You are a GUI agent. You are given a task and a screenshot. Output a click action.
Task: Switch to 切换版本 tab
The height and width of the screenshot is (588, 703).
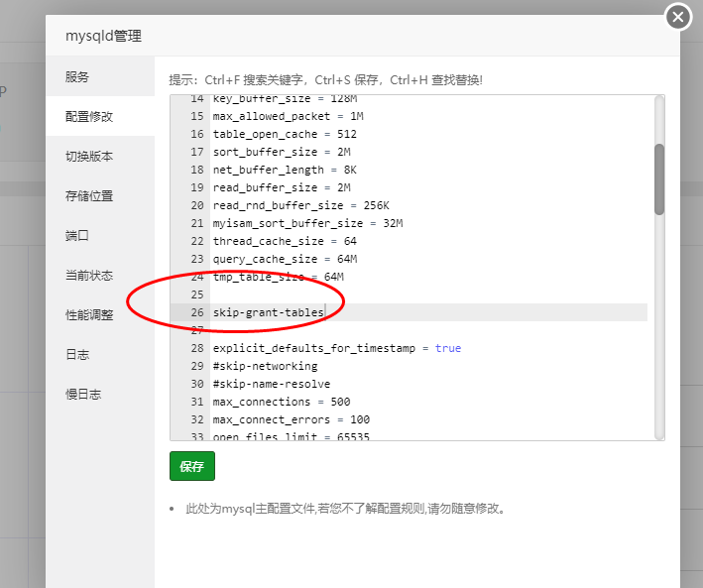100,156
